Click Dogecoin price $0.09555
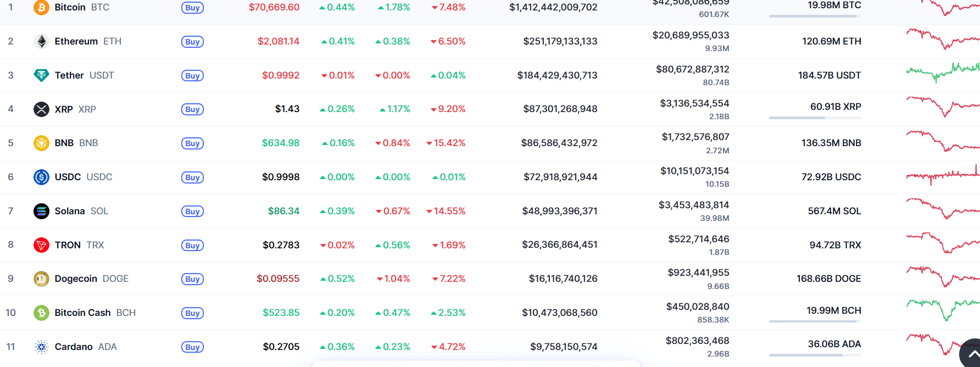Screen dimensions: 980x367 pyautogui.click(x=278, y=279)
